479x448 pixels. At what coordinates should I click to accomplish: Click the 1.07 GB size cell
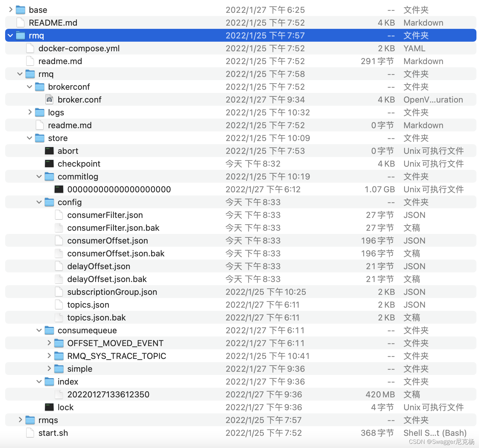pyautogui.click(x=380, y=189)
